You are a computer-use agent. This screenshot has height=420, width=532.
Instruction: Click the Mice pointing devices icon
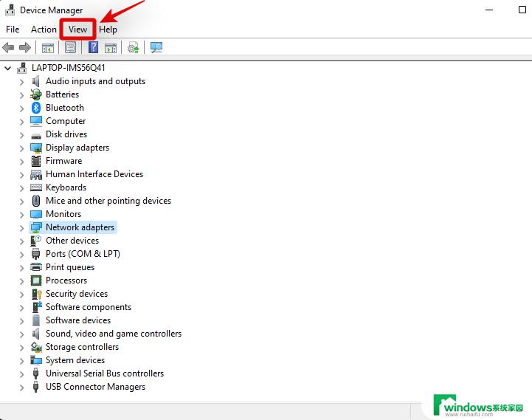(x=36, y=201)
